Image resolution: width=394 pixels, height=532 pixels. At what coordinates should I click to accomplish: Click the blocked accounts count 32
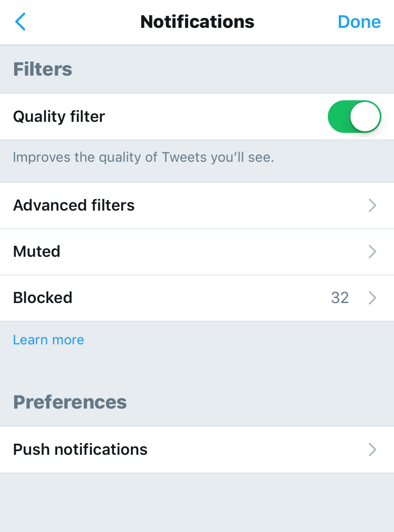click(340, 298)
